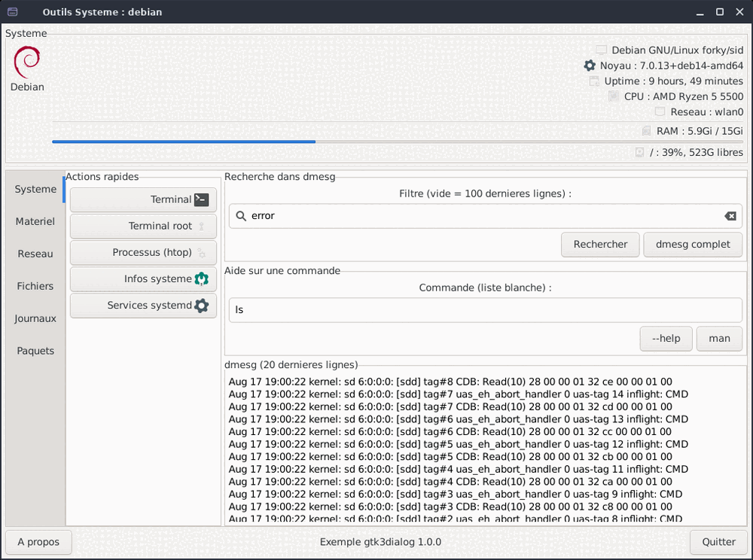Click the monitor icon beside Debian GNU/Linux

(x=601, y=50)
